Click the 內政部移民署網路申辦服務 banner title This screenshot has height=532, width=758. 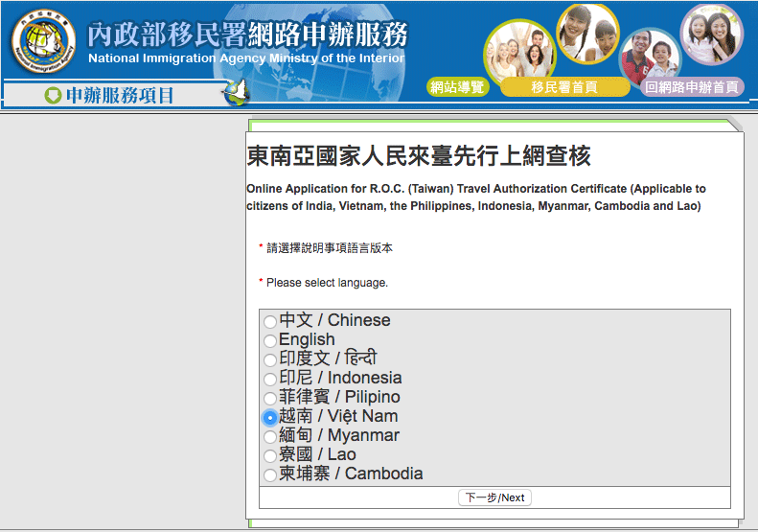coord(247,35)
